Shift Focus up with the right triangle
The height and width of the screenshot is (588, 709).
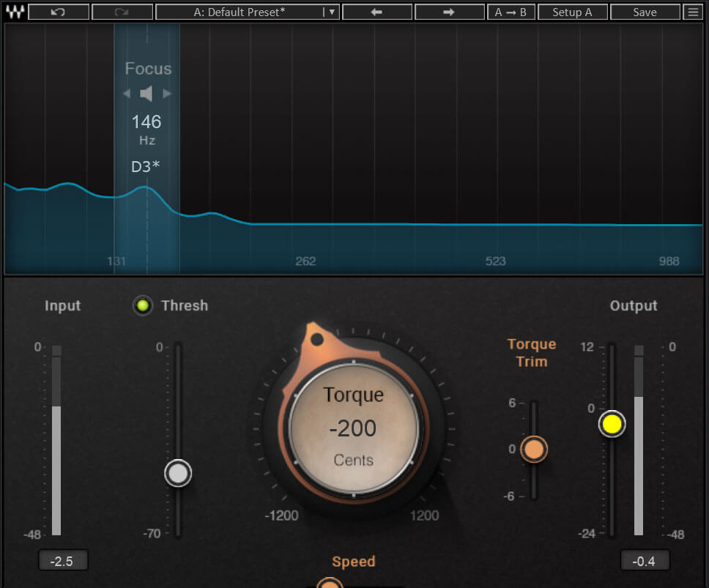[167, 94]
